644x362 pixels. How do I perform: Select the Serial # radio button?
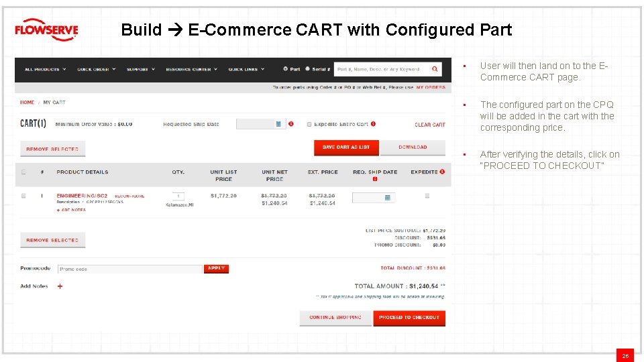click(307, 69)
